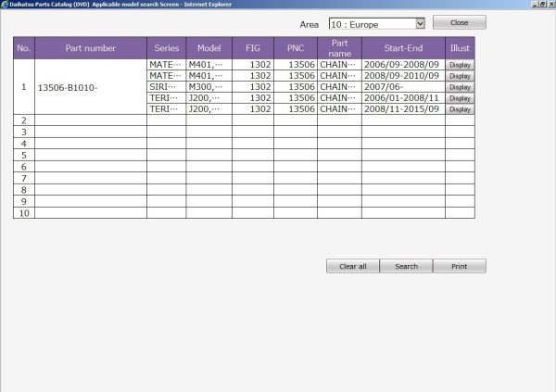Click date range 2008/11-2015/09

click(x=402, y=109)
